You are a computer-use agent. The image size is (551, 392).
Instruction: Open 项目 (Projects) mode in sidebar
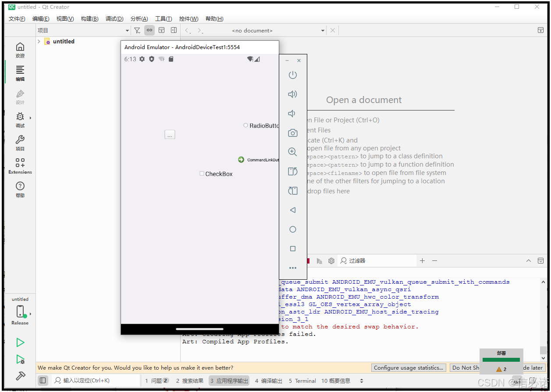(x=20, y=143)
